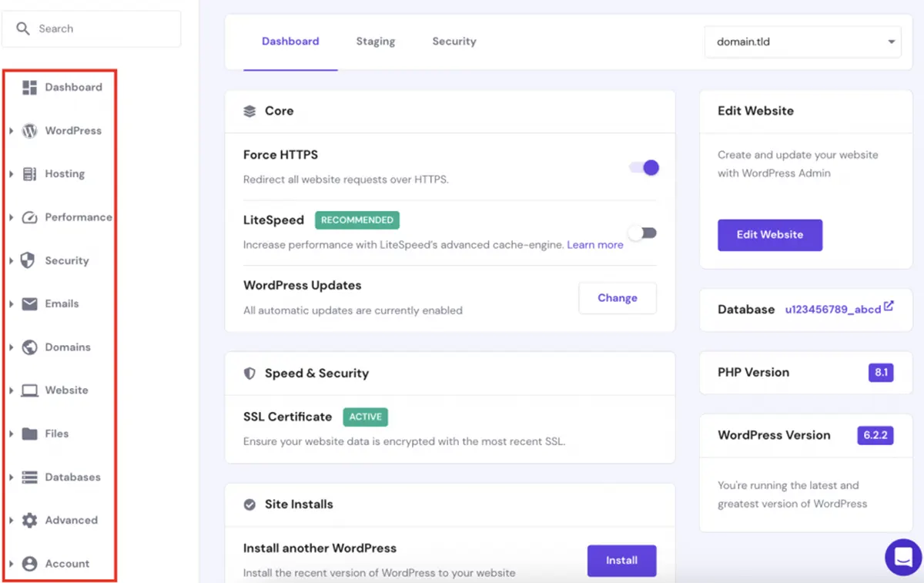Screen dimensions: 924x583
Task: Click the WordPress logo icon in sidebar
Action: tap(29, 131)
